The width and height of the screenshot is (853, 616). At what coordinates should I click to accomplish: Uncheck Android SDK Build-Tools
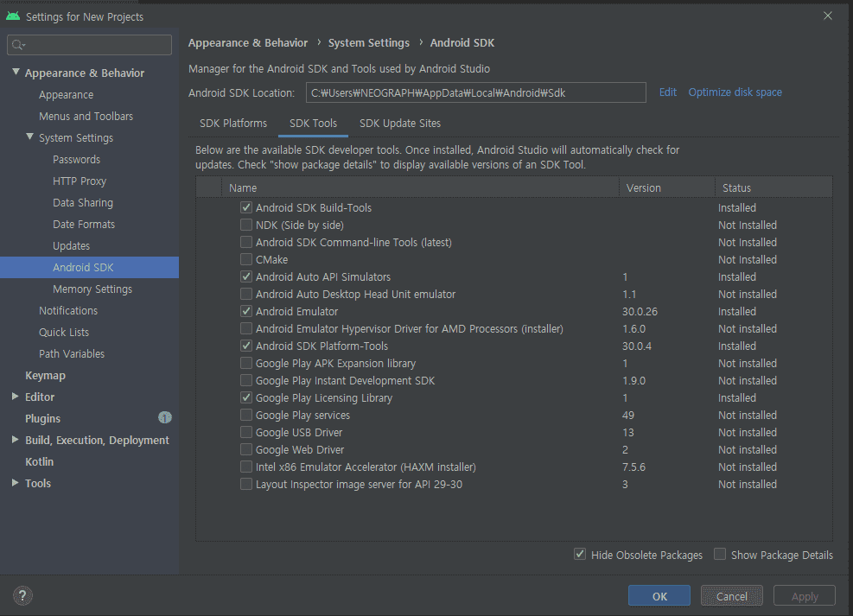[246, 207]
